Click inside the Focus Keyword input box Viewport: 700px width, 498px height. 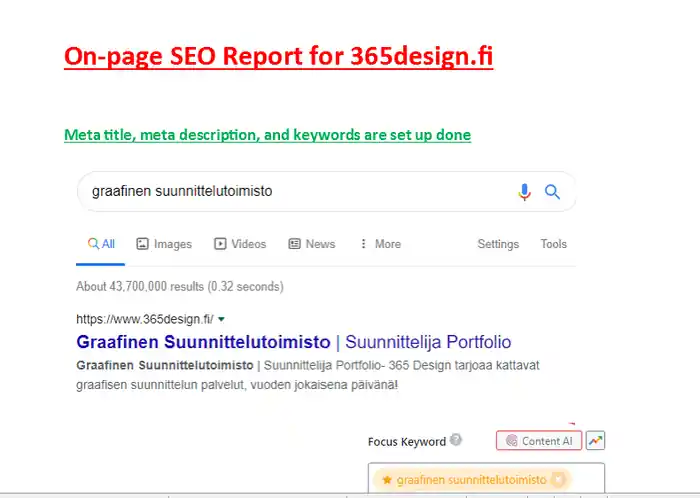click(x=486, y=478)
